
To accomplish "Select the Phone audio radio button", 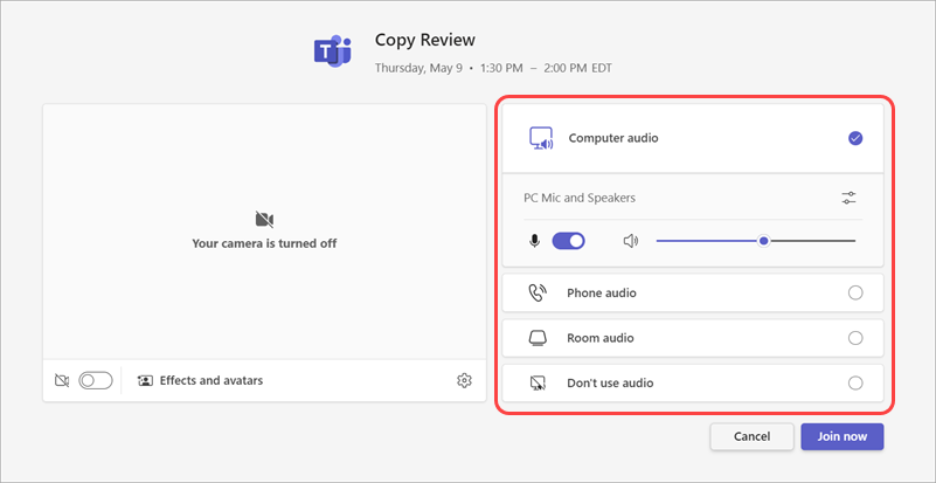I will [855, 293].
